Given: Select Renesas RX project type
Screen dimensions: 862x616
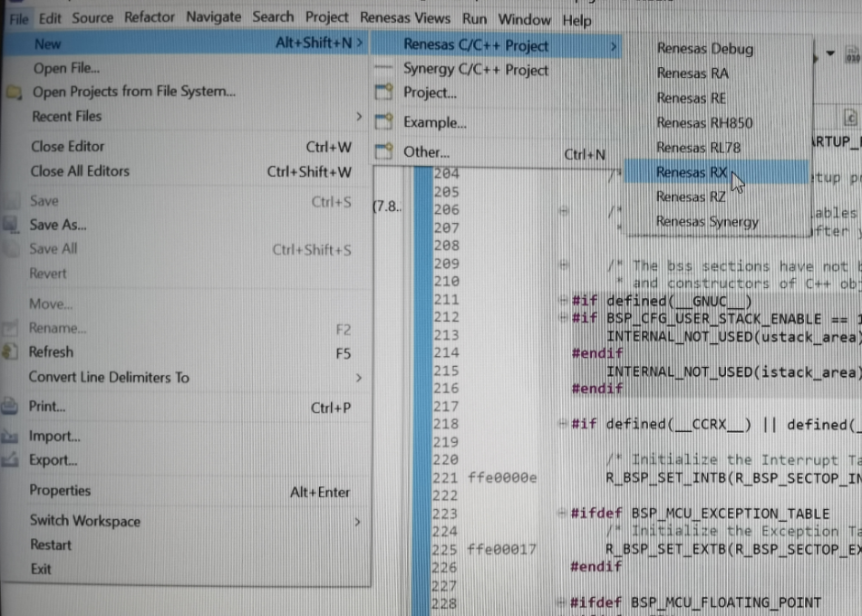Looking at the screenshot, I should pyautogui.click(x=692, y=172).
